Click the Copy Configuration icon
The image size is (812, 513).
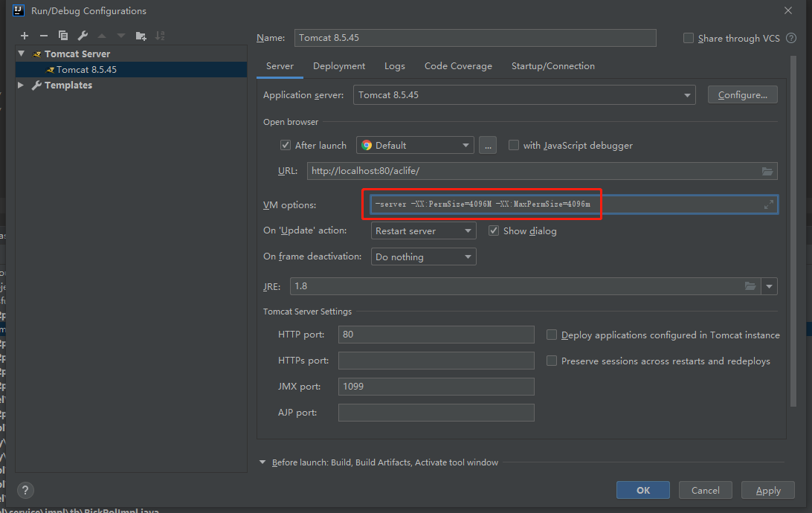point(63,36)
